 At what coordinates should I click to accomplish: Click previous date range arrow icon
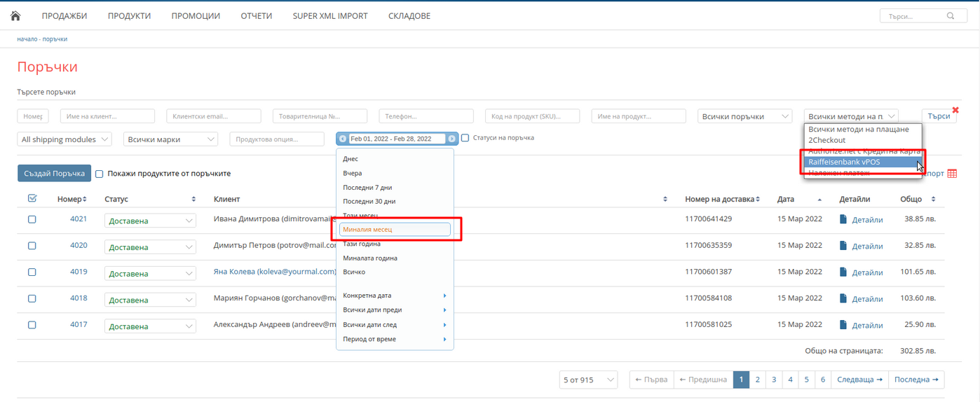point(343,139)
